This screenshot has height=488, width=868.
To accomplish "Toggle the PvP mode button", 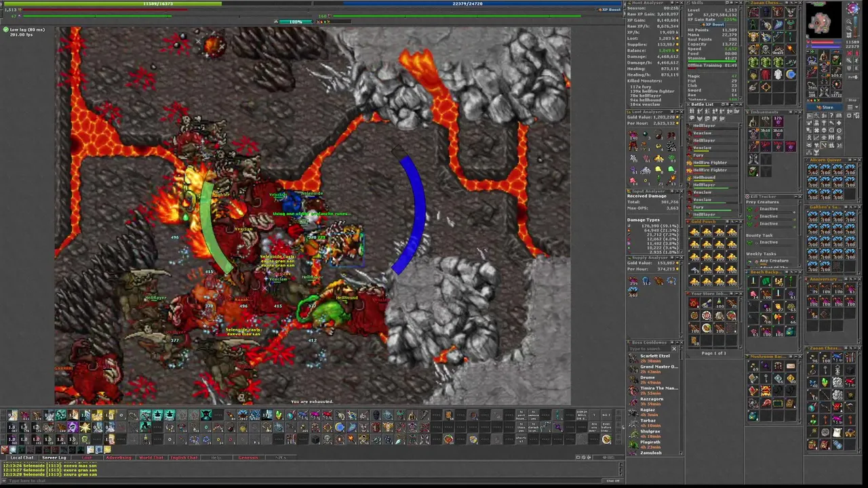I will pyautogui.click(x=853, y=77).
